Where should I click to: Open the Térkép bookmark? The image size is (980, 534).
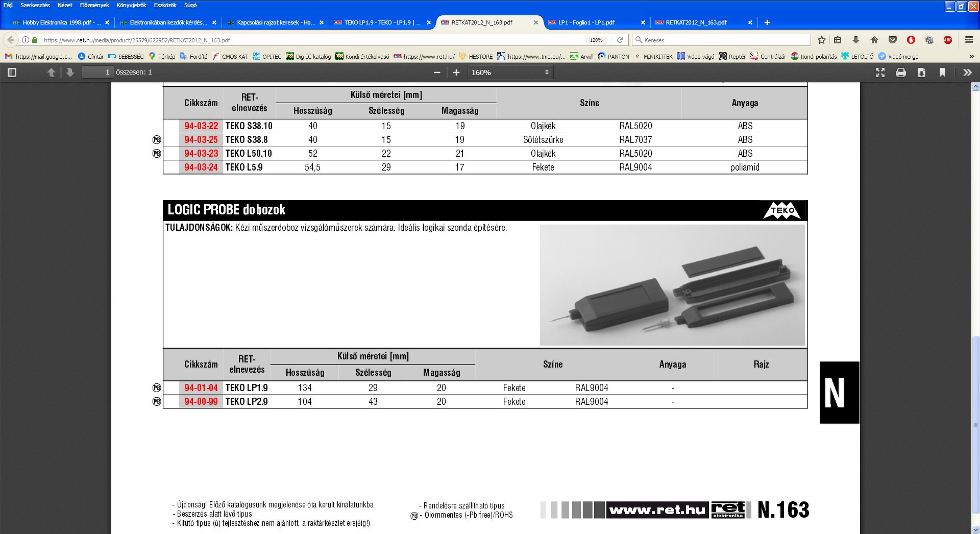click(162, 57)
